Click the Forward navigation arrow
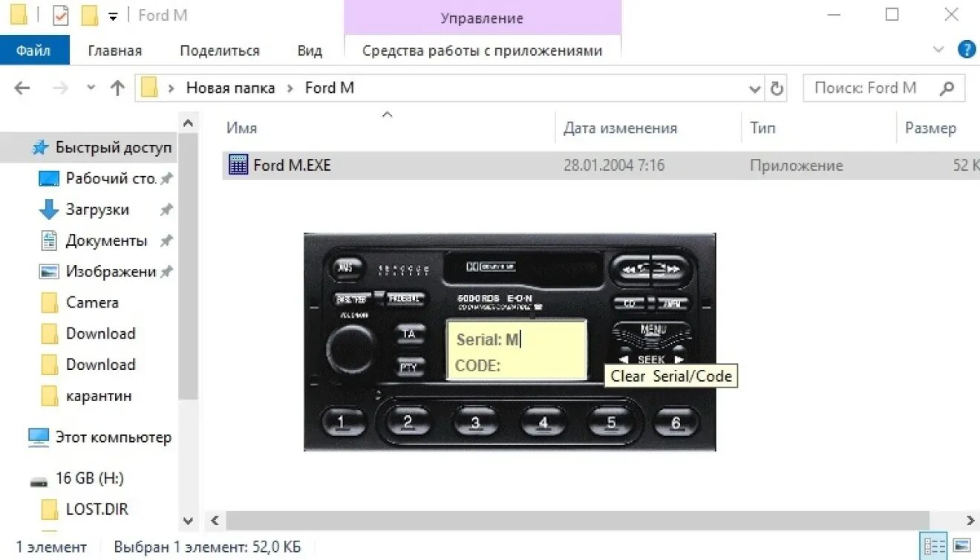The width and height of the screenshot is (980, 560). pyautogui.click(x=61, y=88)
